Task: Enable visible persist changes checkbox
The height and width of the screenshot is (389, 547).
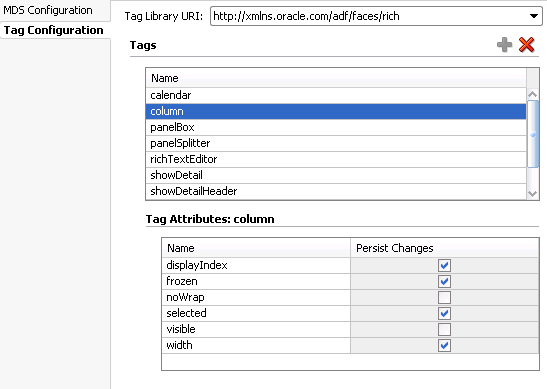Action: pos(444,329)
